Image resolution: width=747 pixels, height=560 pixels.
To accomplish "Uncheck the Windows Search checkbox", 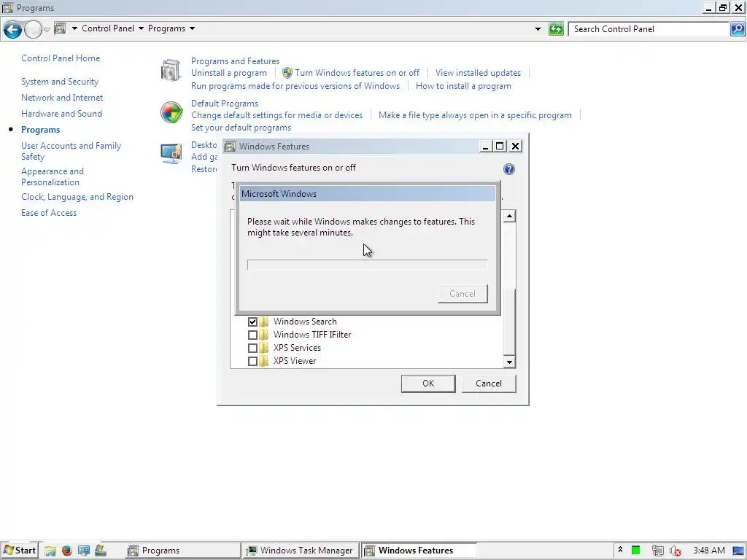I will point(252,322).
